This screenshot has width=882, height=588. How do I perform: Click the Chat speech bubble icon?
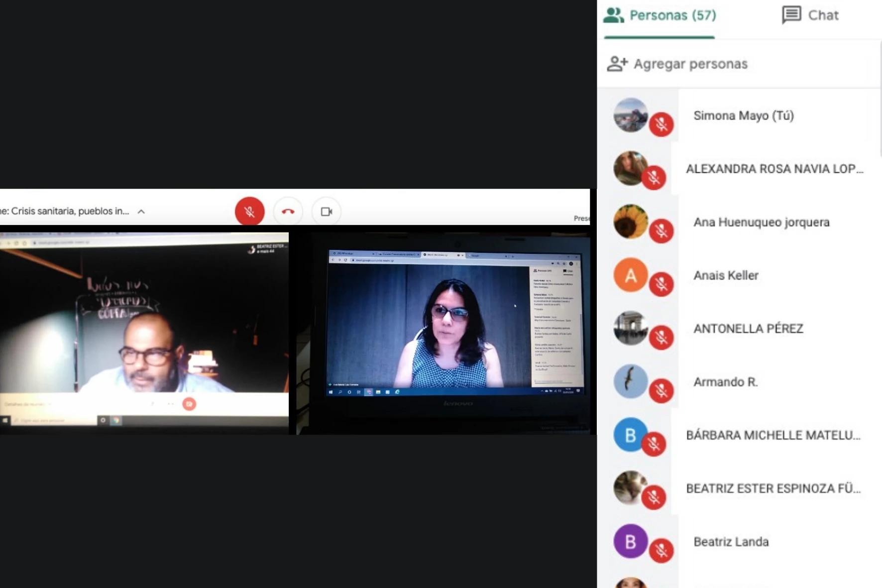(x=791, y=15)
